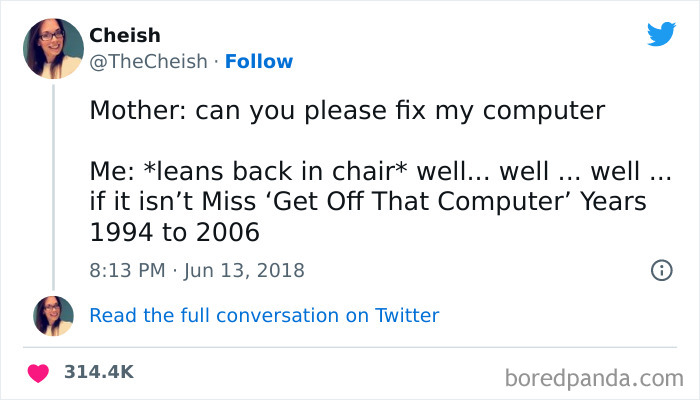Click the horizontal divider above the likes
The width and height of the screenshot is (700, 400).
[350, 347]
